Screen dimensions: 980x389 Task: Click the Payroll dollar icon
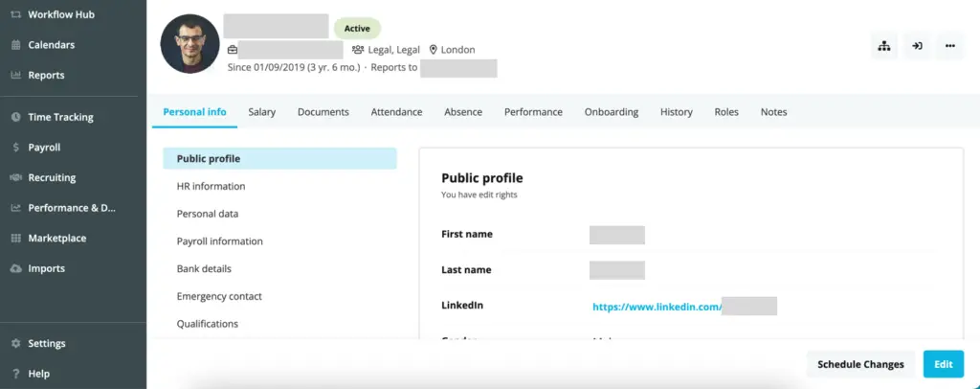point(15,148)
